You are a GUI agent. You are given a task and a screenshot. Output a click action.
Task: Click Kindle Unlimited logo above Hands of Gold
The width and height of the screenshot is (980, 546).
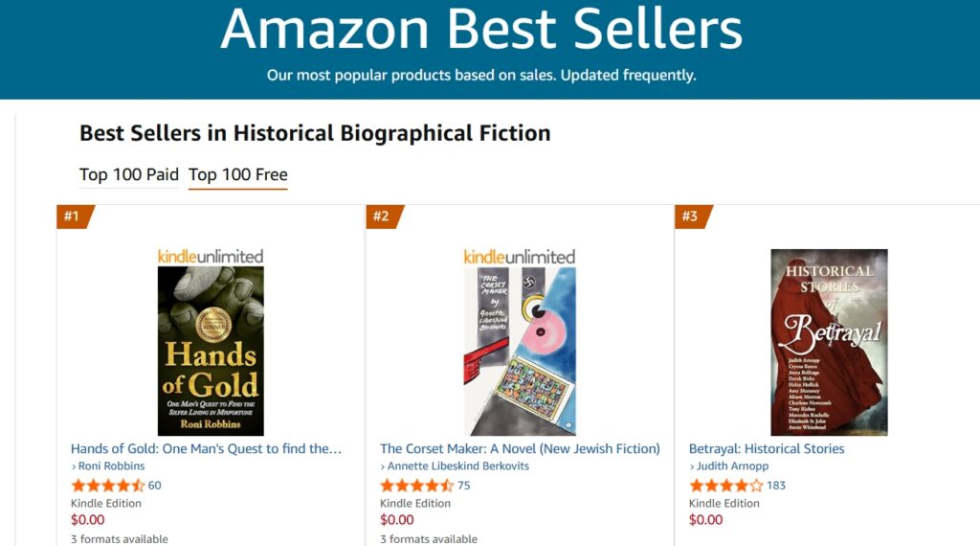click(x=211, y=257)
